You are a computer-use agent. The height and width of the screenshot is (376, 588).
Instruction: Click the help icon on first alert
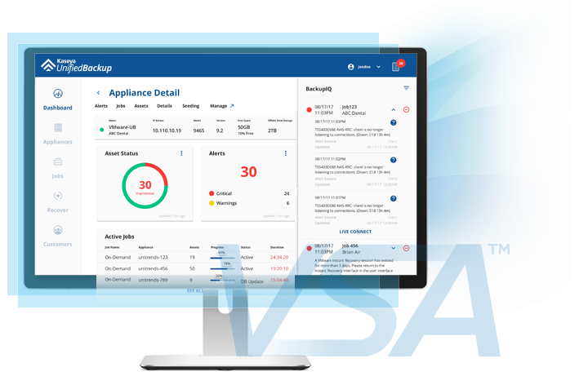pyautogui.click(x=393, y=122)
